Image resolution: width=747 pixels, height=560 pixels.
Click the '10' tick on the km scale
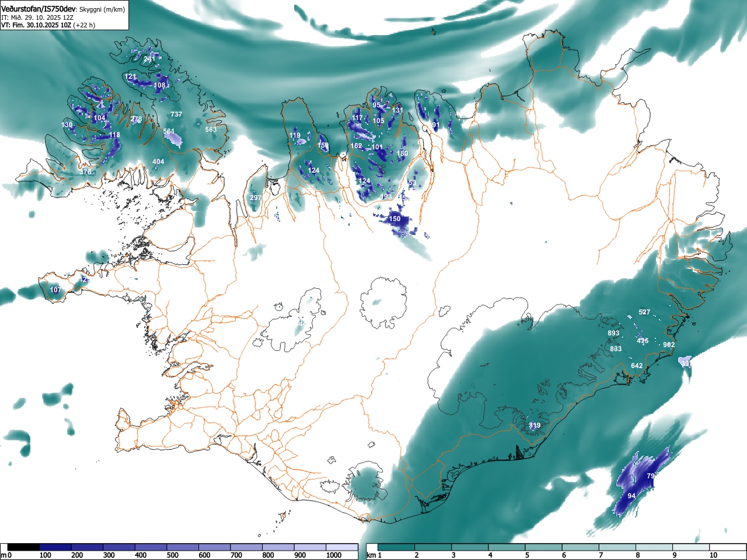(713, 555)
